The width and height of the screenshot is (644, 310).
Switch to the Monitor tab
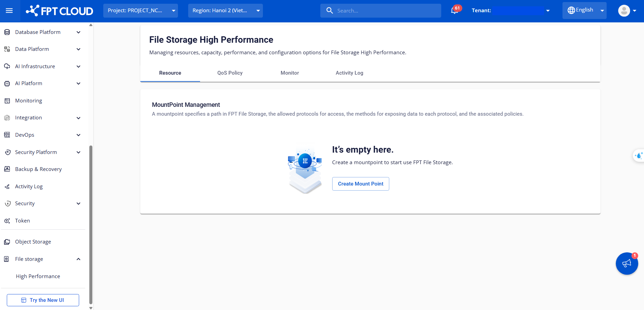pos(290,73)
